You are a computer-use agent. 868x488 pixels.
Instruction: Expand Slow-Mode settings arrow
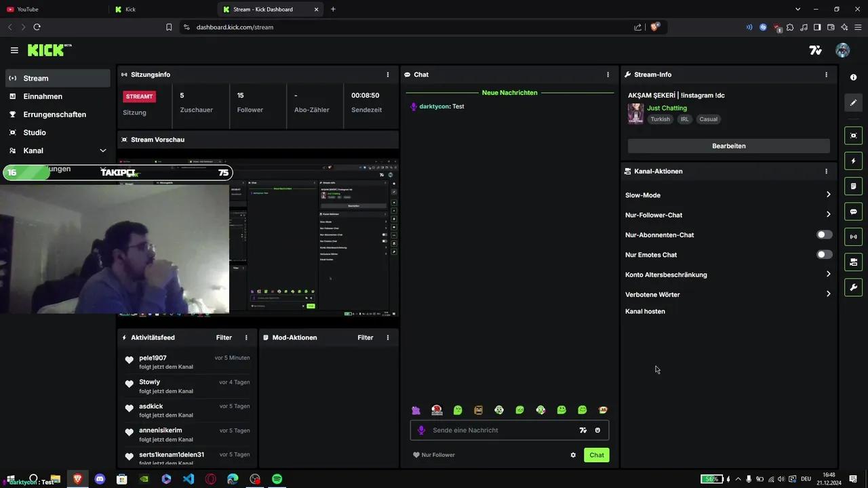(x=828, y=195)
